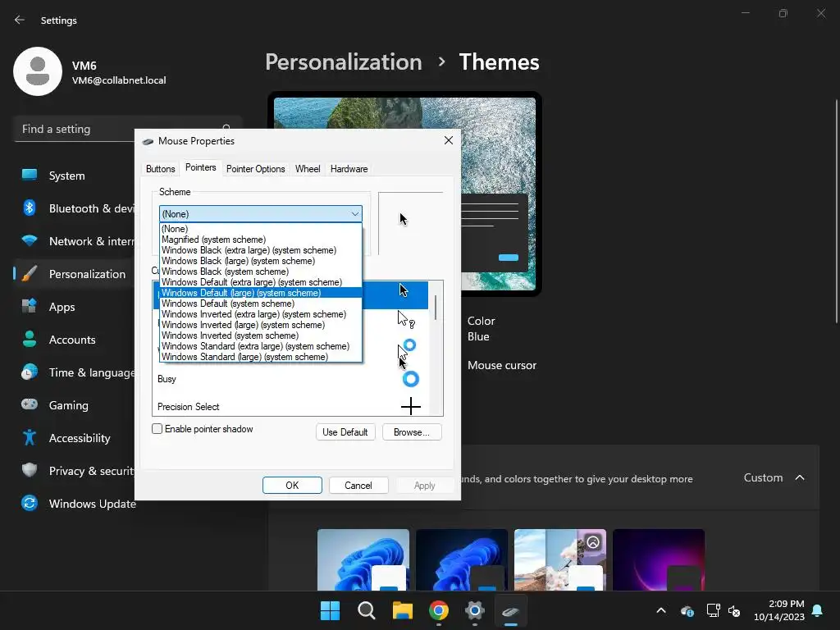840x630 pixels.
Task: Open Mouse cursor theme setting
Action: coord(502,365)
